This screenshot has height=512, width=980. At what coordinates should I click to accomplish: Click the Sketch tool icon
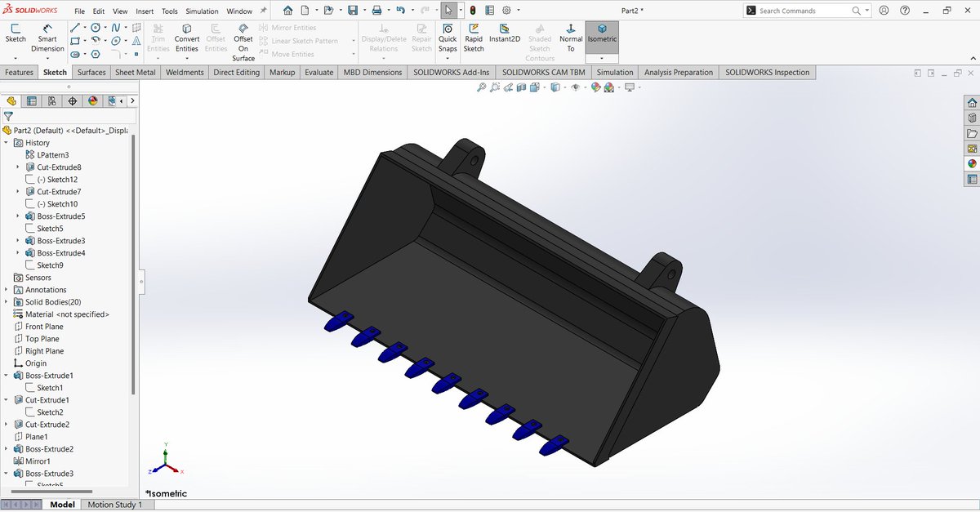click(x=16, y=32)
